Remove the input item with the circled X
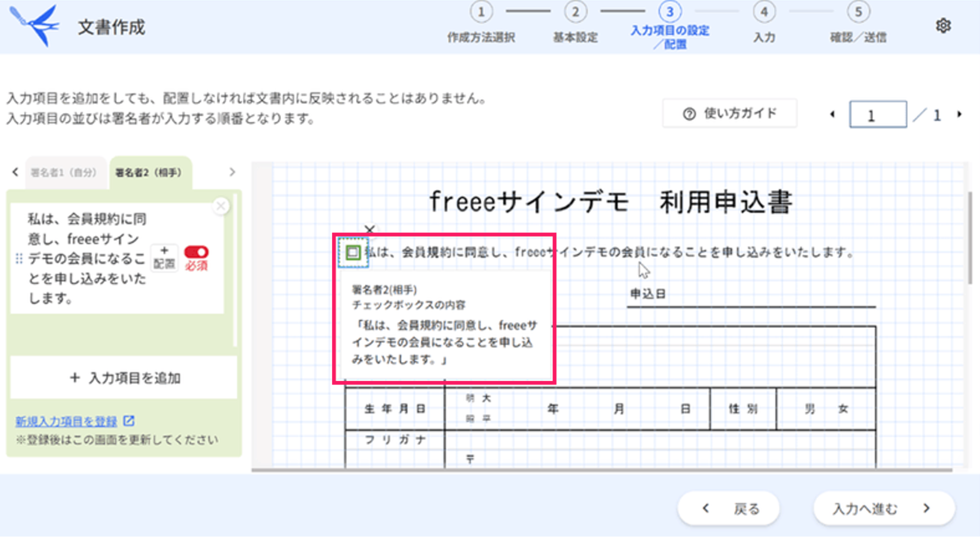980x537 pixels. 221,206
